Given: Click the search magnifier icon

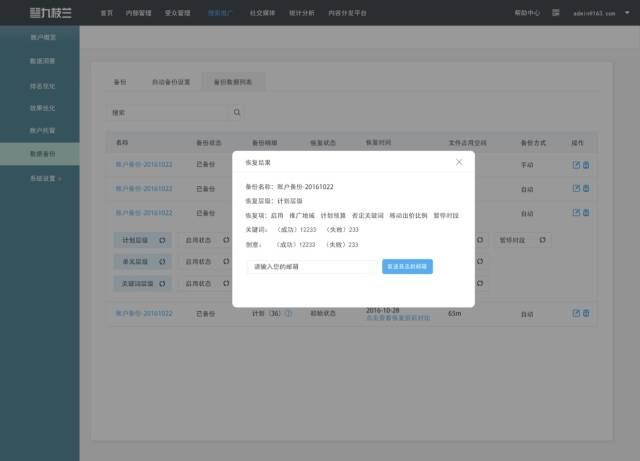Looking at the screenshot, I should pyautogui.click(x=237, y=112).
